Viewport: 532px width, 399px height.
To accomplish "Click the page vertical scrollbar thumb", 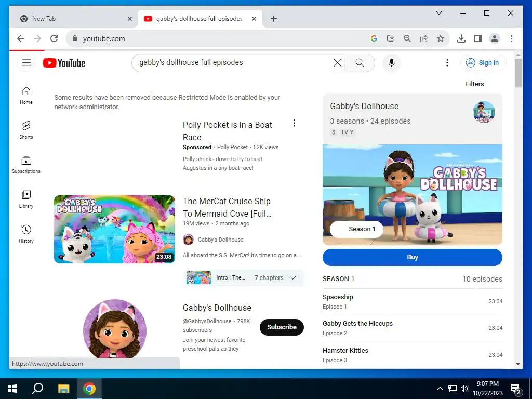I will (x=518, y=73).
